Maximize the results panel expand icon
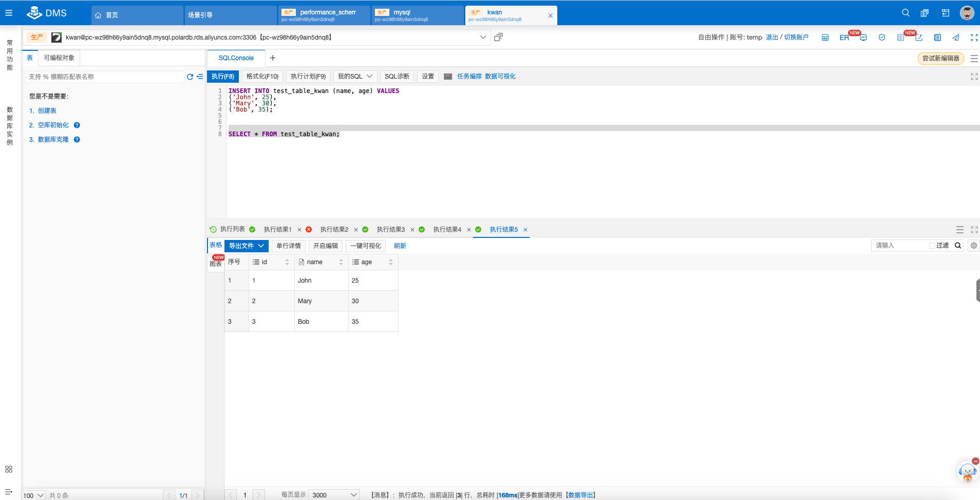Image resolution: width=980 pixels, height=500 pixels. 974,230
